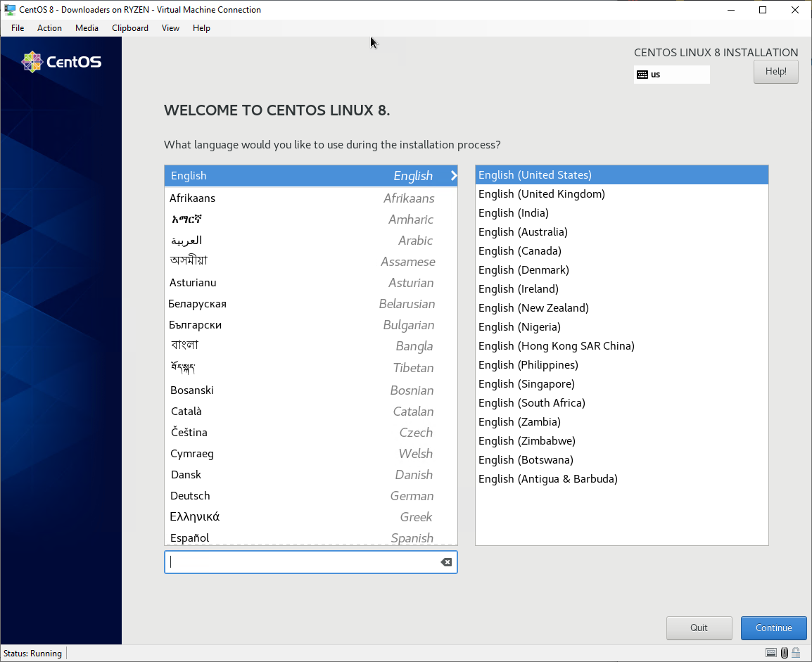Select Català in the language list
812x662 pixels.
[x=311, y=412]
